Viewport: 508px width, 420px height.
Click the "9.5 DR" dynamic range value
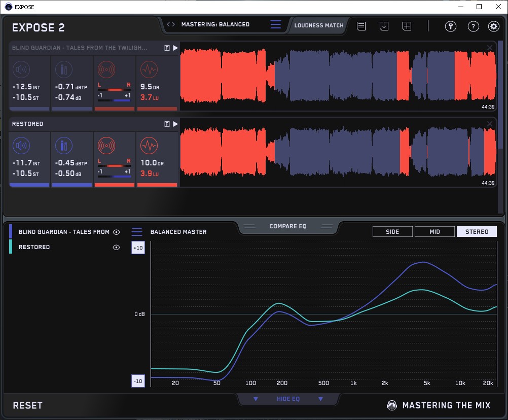[x=150, y=87]
